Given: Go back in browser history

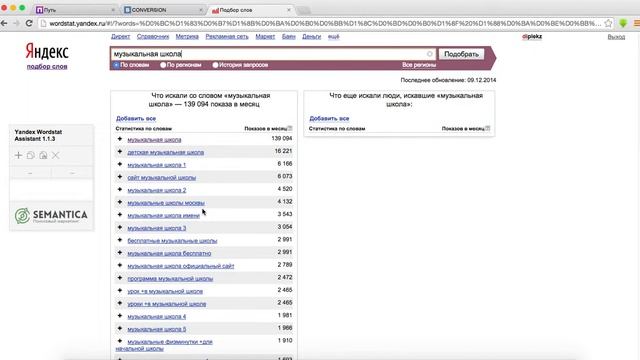Looking at the screenshot, I should pos(4,23).
